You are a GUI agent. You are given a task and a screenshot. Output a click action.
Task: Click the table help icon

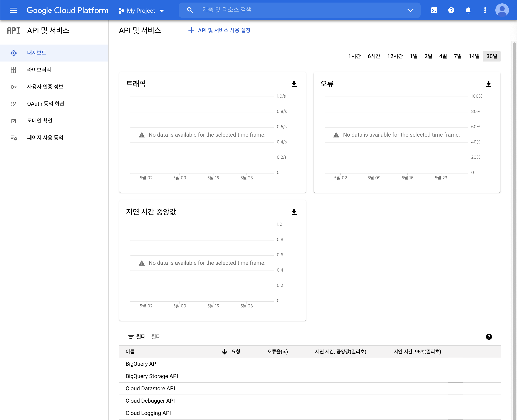pyautogui.click(x=489, y=337)
